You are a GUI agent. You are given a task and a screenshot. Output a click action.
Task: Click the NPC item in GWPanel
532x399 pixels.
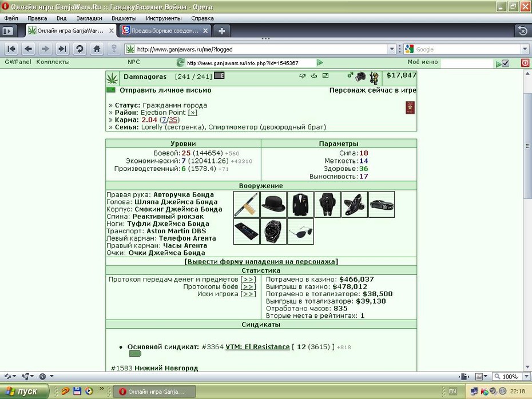(x=134, y=62)
